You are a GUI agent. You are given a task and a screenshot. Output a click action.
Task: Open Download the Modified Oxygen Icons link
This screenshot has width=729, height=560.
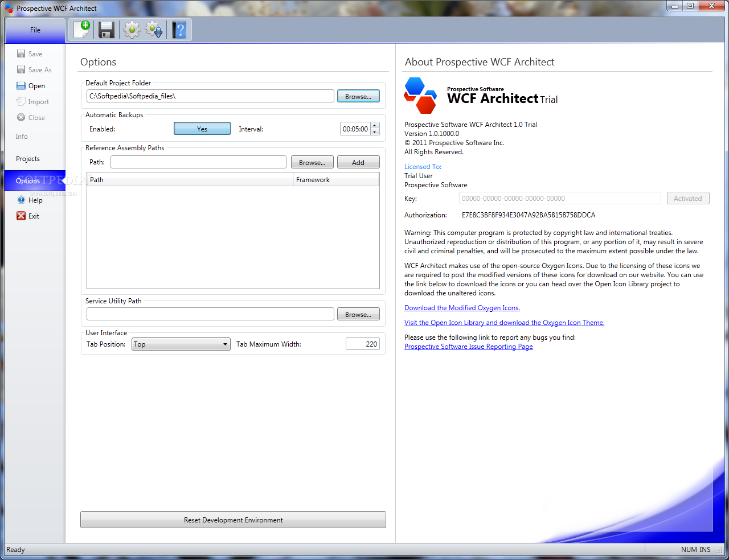tap(462, 308)
